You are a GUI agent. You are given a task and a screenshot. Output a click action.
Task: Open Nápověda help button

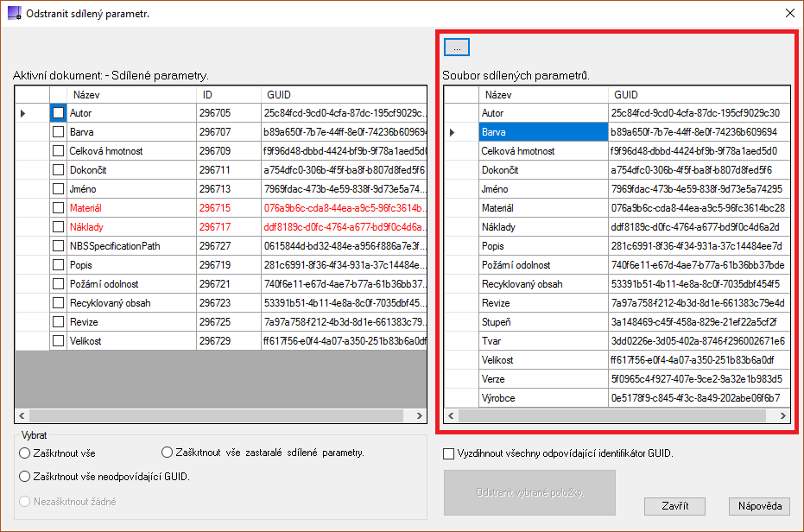[759, 506]
